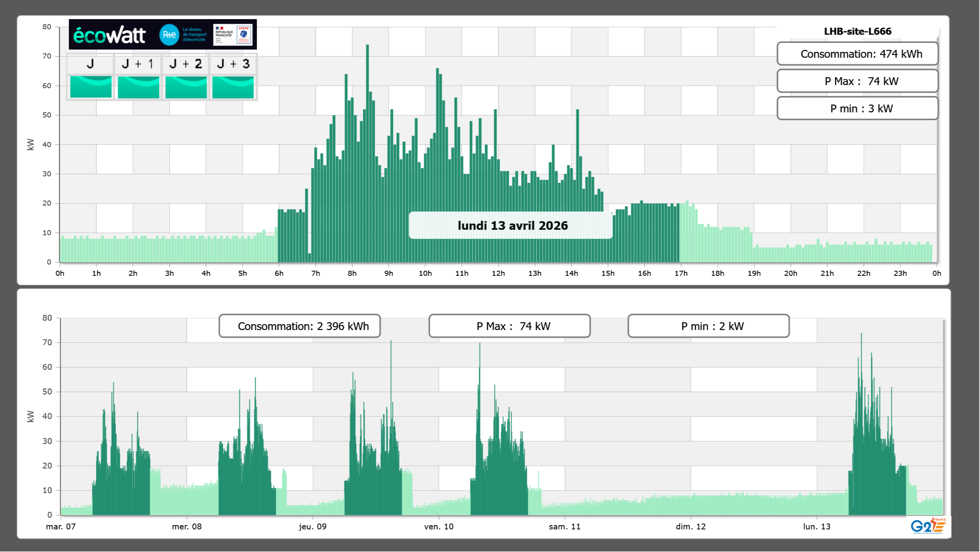Image resolution: width=980 pixels, height=552 pixels.
Task: Click the daily P Max : 74 kW box
Action: 857,81
